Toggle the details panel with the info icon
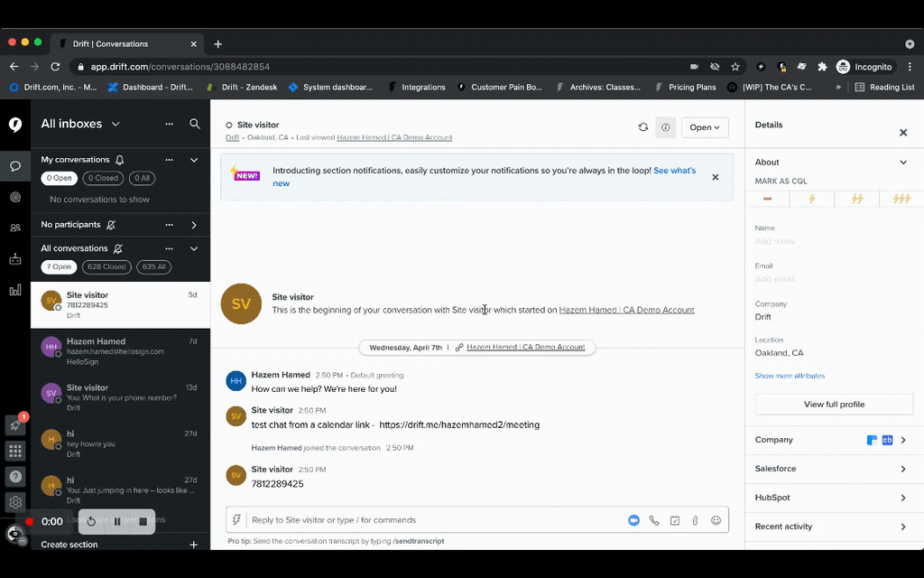The height and width of the screenshot is (578, 924). point(665,126)
